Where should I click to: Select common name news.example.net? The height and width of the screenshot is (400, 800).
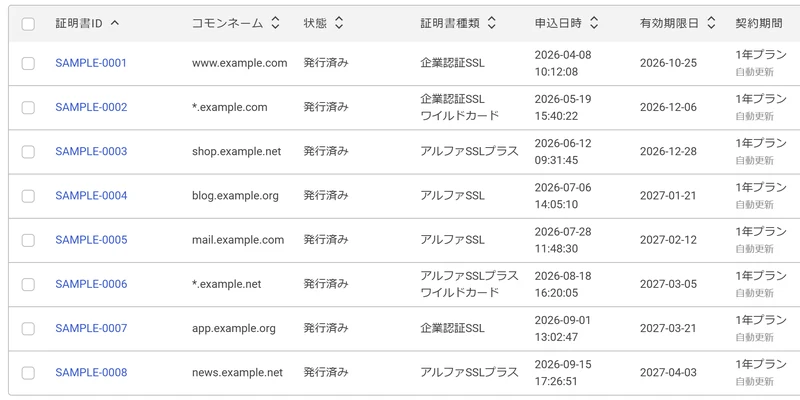pos(237,372)
